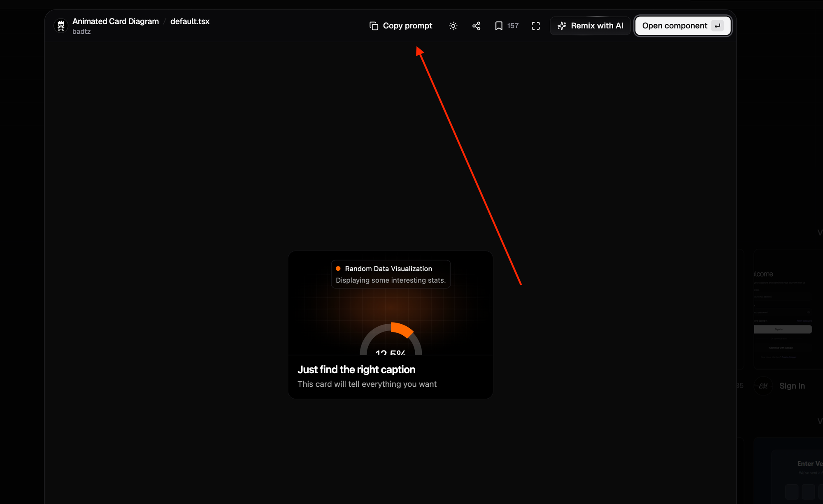The image size is (823, 504).
Task: Click the Copy prompt label
Action: [x=407, y=26]
